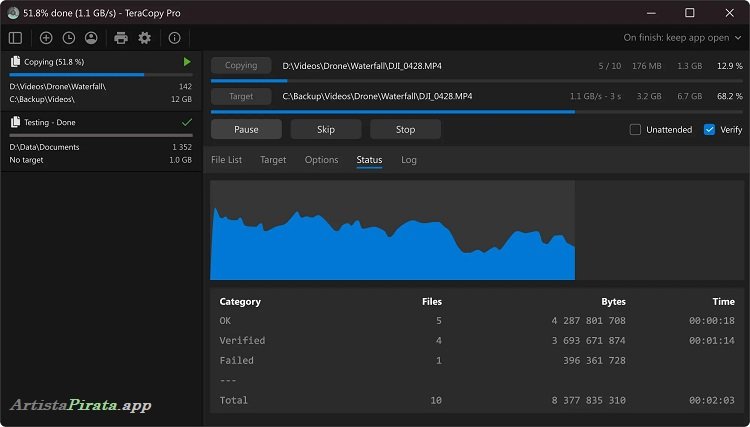Click the Target path button
The height and width of the screenshot is (427, 750).
point(241,97)
